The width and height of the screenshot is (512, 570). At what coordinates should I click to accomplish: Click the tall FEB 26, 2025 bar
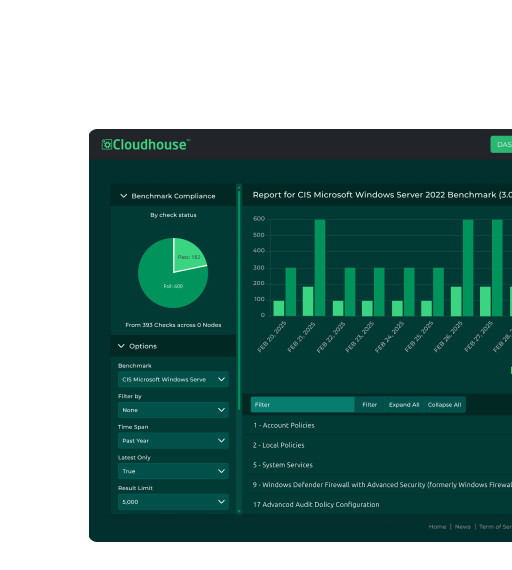point(468,268)
